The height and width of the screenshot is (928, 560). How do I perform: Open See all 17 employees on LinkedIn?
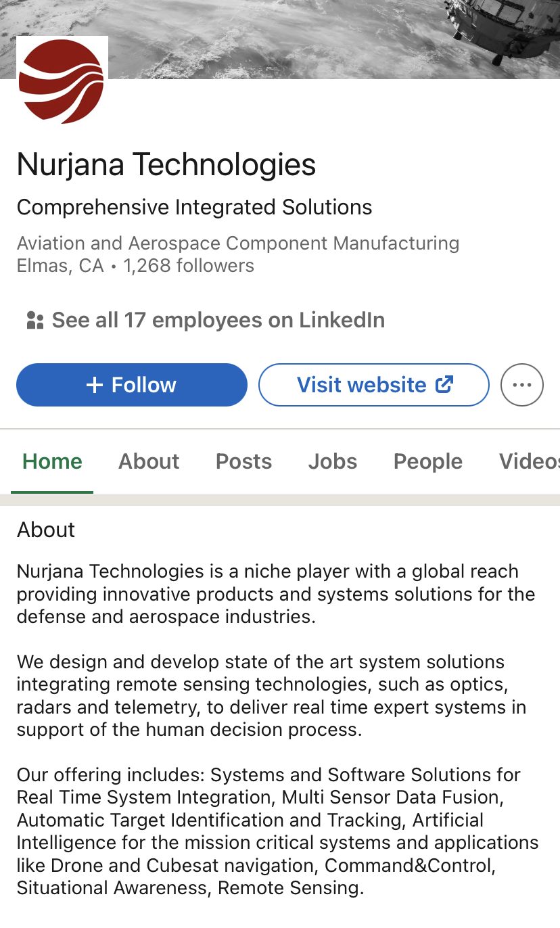coord(218,320)
